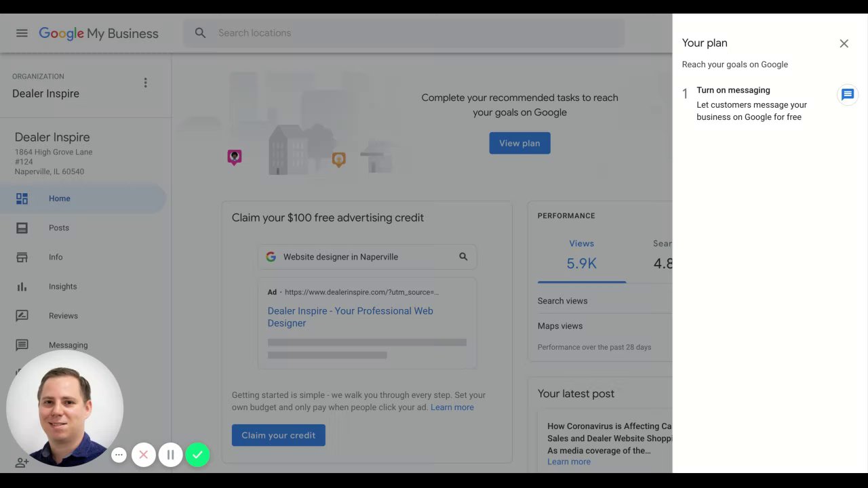Image resolution: width=868 pixels, height=488 pixels.
Task: Open Dealer Inspire ad headline link
Action: click(350, 317)
